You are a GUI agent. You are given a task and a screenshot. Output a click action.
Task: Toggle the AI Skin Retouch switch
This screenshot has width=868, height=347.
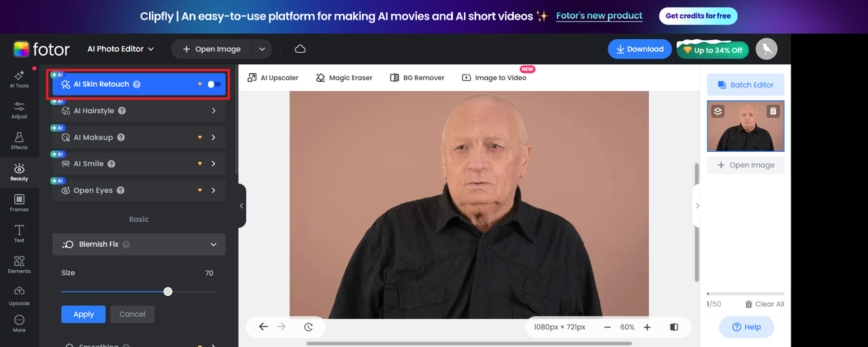pyautogui.click(x=214, y=84)
